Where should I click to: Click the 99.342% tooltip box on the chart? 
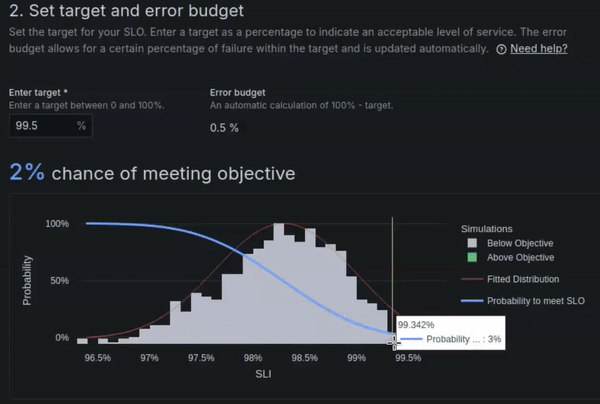(450, 332)
